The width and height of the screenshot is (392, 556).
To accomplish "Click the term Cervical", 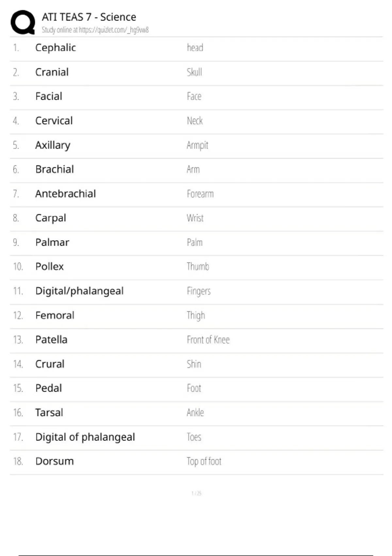I will [x=54, y=121].
